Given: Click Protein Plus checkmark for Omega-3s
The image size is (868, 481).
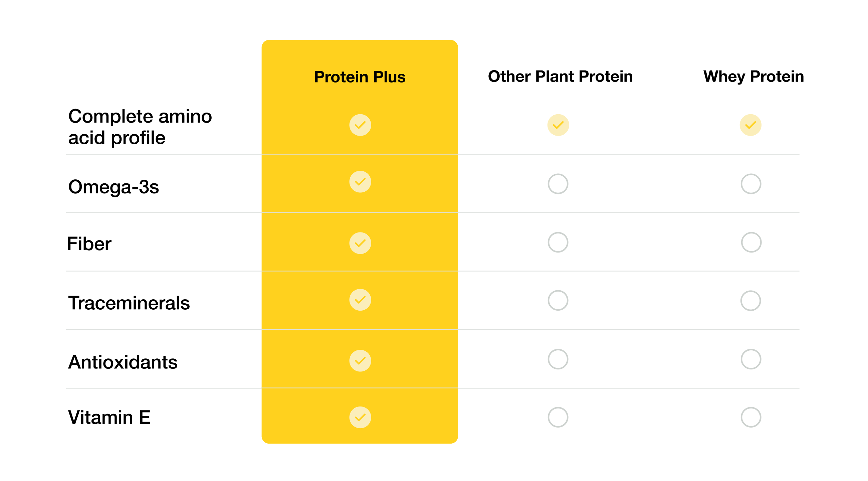Looking at the screenshot, I should pyautogui.click(x=360, y=182).
